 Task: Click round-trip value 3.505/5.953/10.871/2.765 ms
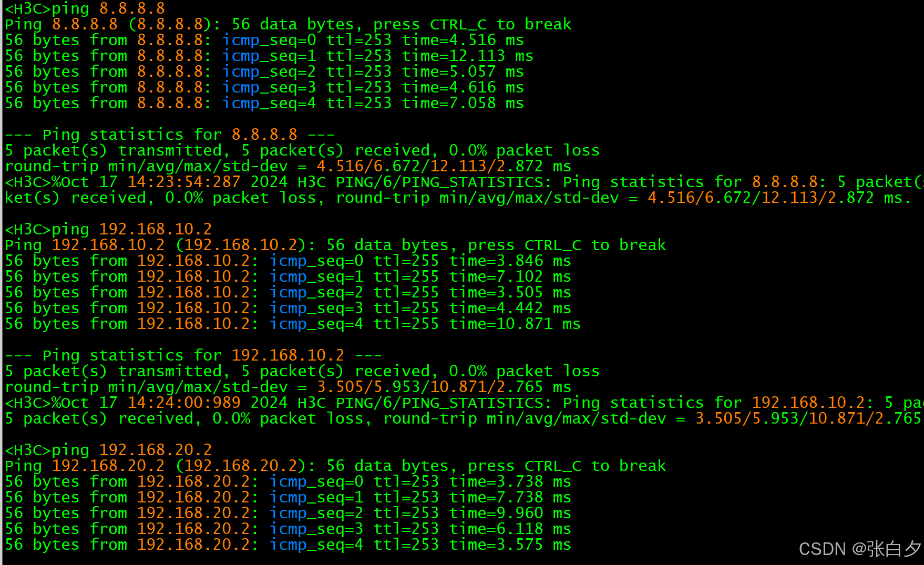click(x=444, y=387)
